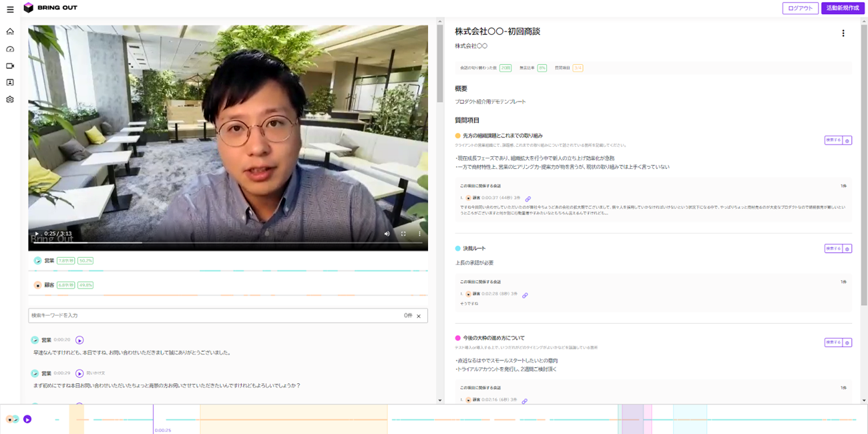The width and height of the screenshot is (868, 434).
Task: Click the ログアウト button
Action: tap(800, 8)
